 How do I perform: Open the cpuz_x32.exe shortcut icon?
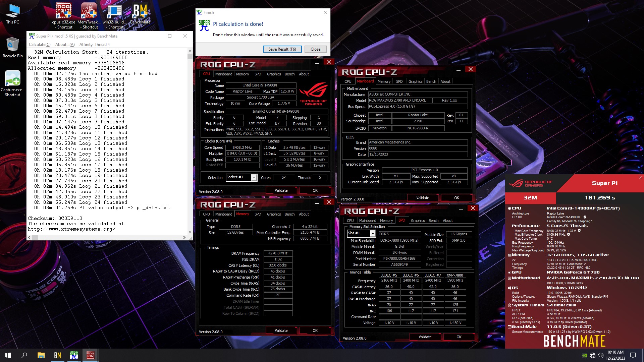point(63,15)
